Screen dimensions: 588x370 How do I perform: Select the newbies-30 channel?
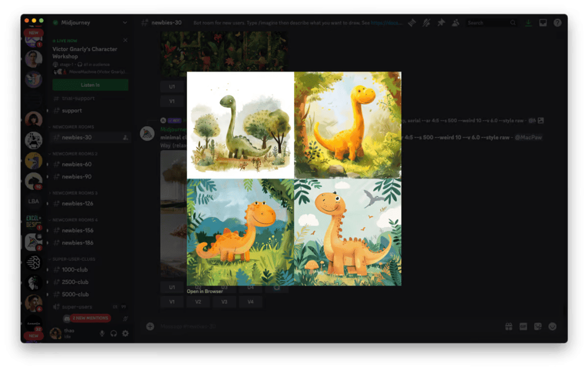89,138
